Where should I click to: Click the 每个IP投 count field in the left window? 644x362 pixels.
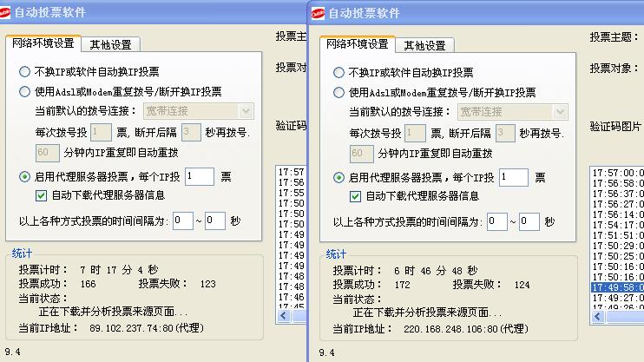coord(199,177)
